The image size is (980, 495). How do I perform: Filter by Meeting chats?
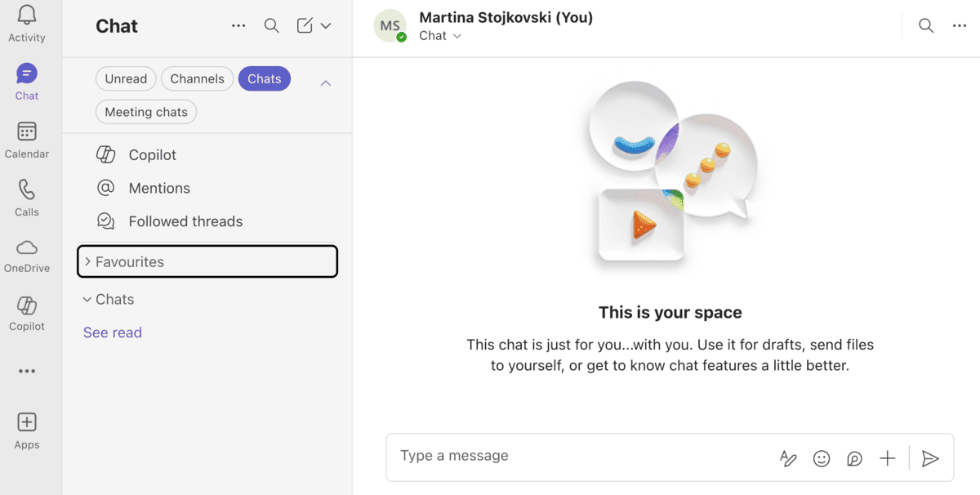tap(145, 111)
